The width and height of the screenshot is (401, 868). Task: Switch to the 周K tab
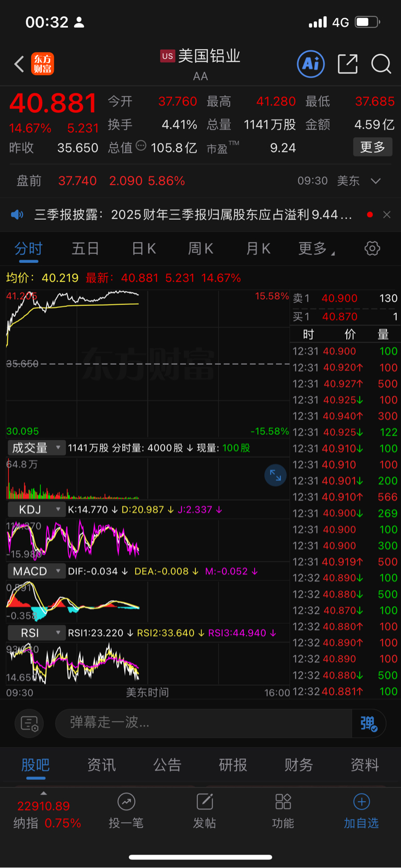(x=200, y=248)
